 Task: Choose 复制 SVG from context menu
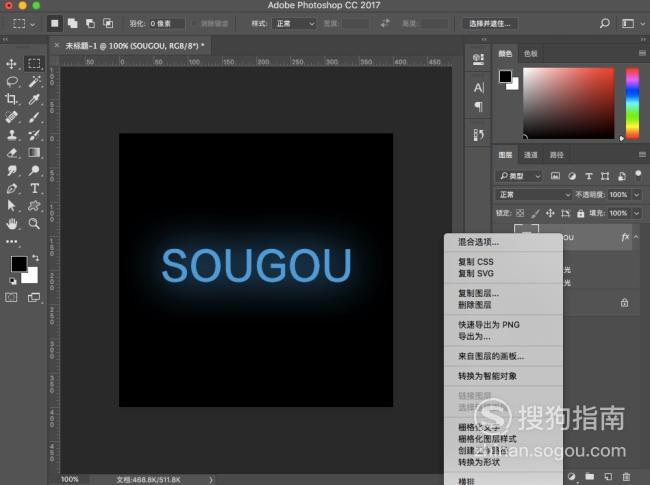point(503,273)
